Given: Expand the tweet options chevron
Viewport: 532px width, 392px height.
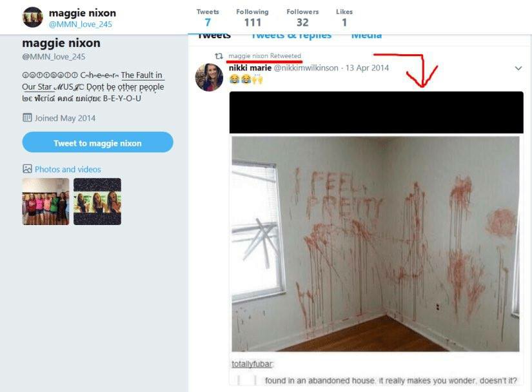Looking at the screenshot, I should tap(518, 68).
